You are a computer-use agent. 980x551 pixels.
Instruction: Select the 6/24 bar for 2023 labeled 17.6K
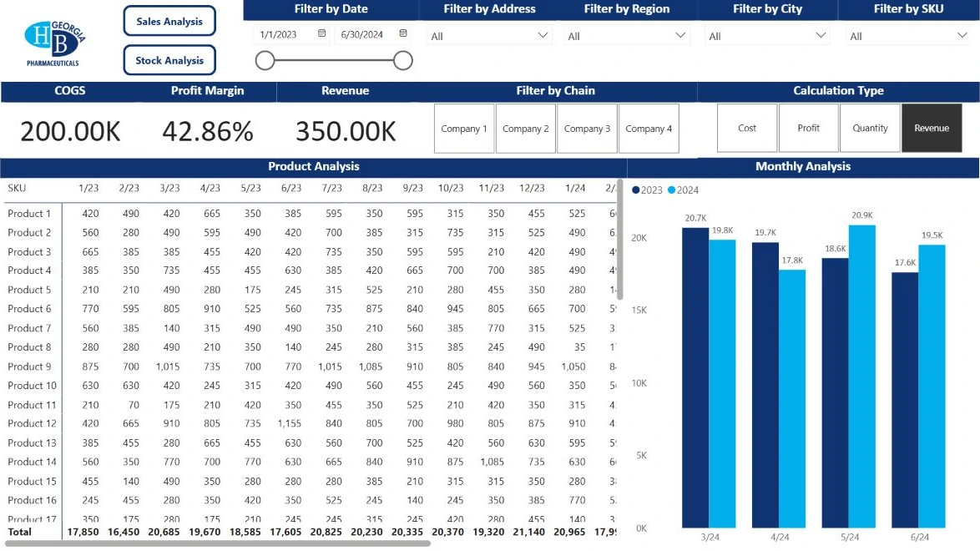coord(905,400)
